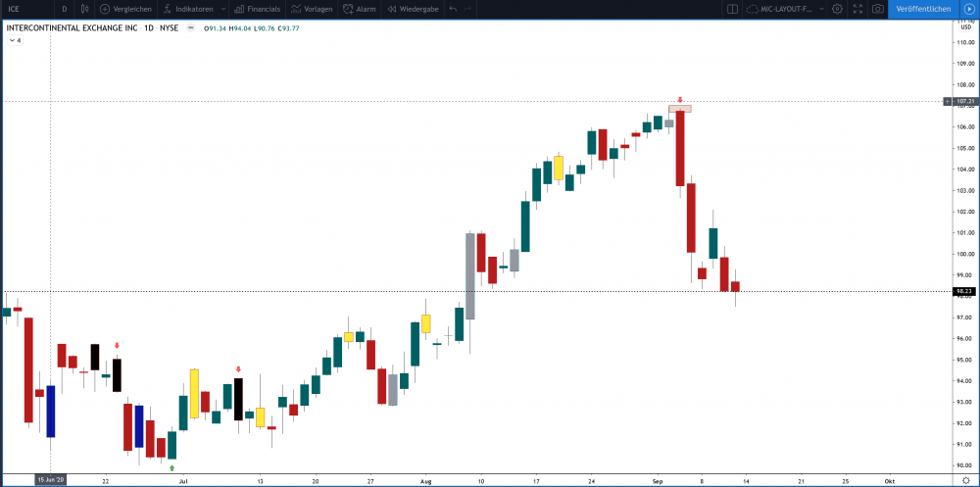Click the 95.00 price axis label
This screenshot has width=980, height=487.
click(x=965, y=360)
